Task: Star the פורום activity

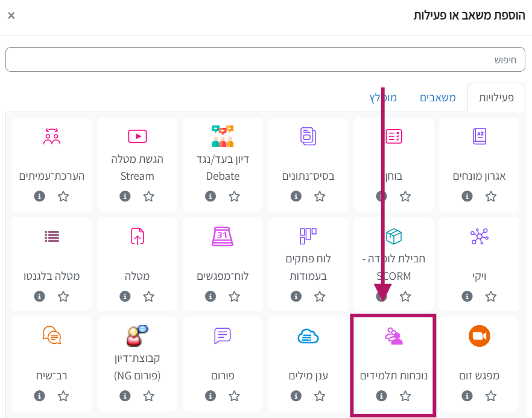Action: [234, 396]
